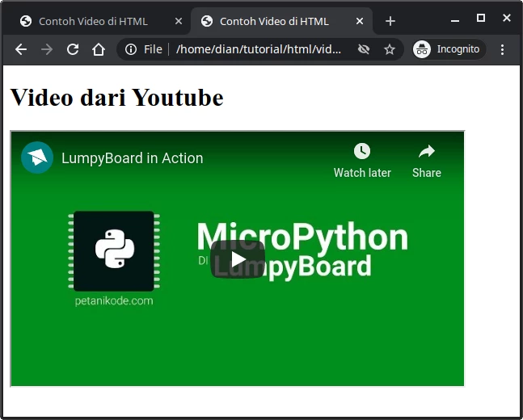Close the second Contoh Video tab
Screen dimensions: 523x420
[360, 21]
